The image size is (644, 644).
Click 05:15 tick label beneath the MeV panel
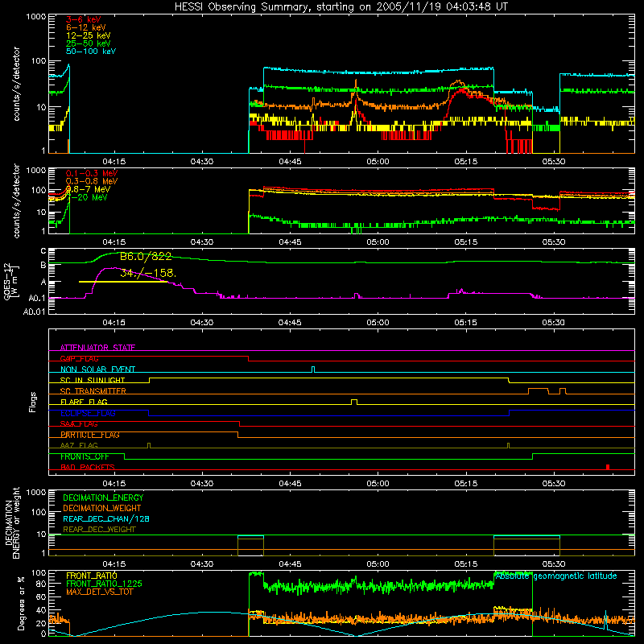coord(466,242)
